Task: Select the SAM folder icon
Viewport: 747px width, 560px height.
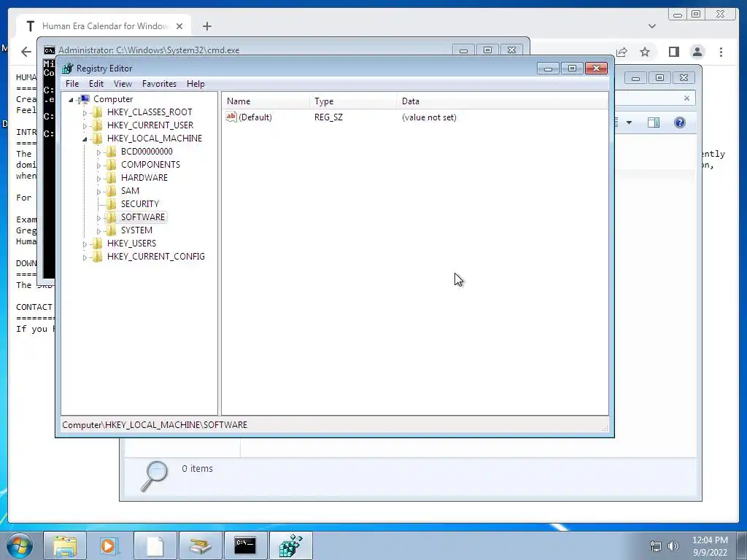Action: click(111, 190)
